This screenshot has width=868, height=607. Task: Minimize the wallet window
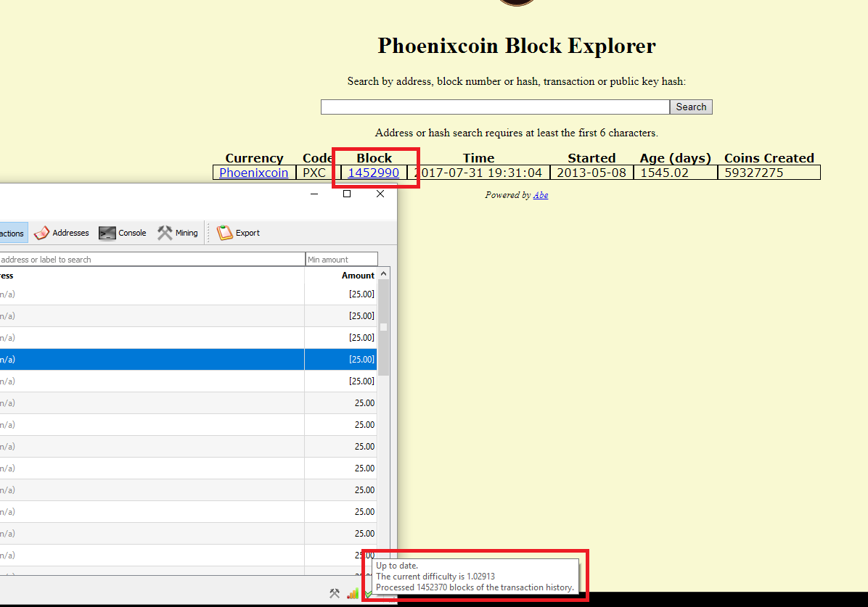coord(314,194)
